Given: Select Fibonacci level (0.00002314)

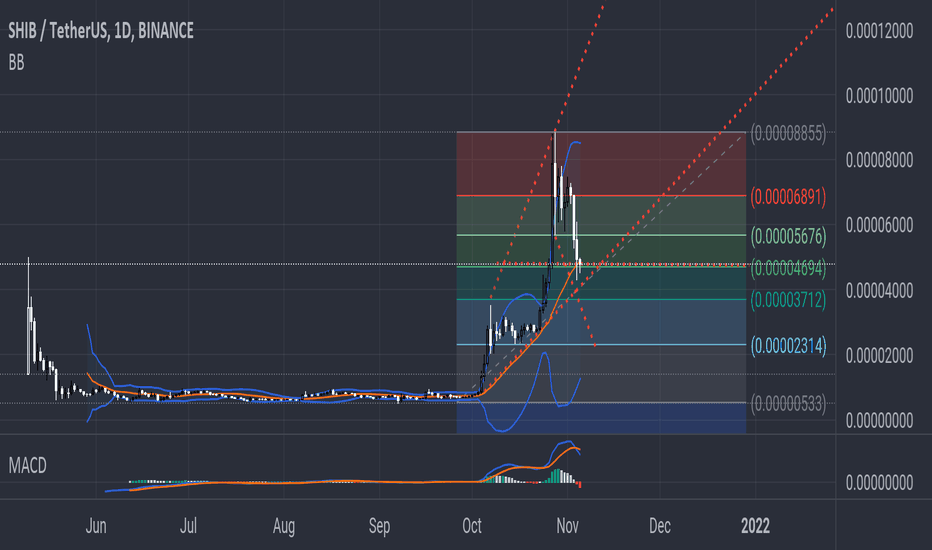Looking at the screenshot, I should (788, 345).
